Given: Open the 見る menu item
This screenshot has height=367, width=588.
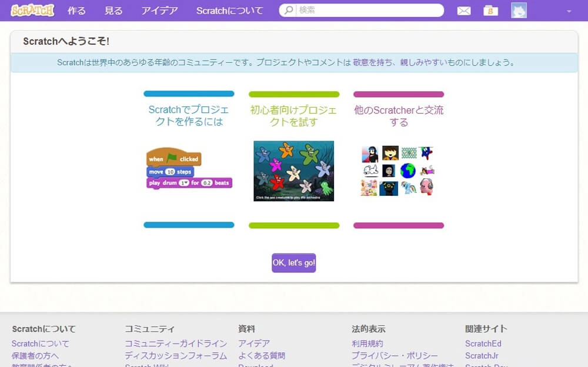Looking at the screenshot, I should (x=113, y=11).
